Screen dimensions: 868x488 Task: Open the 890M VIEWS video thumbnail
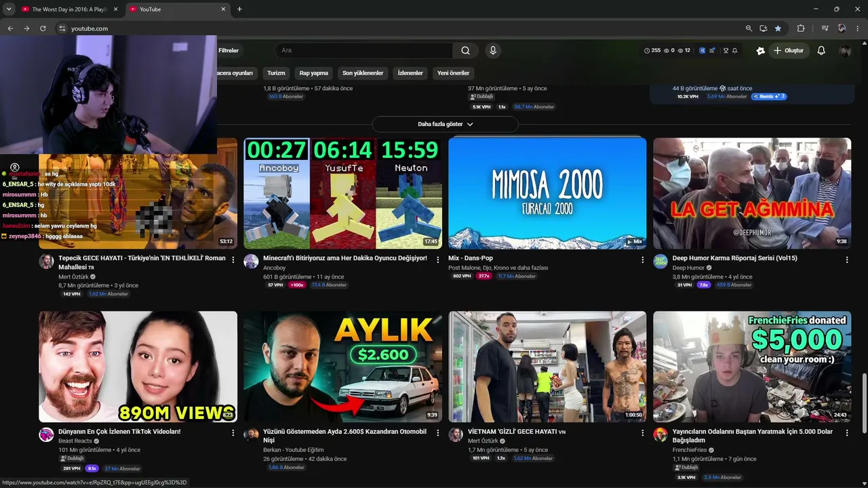138,367
